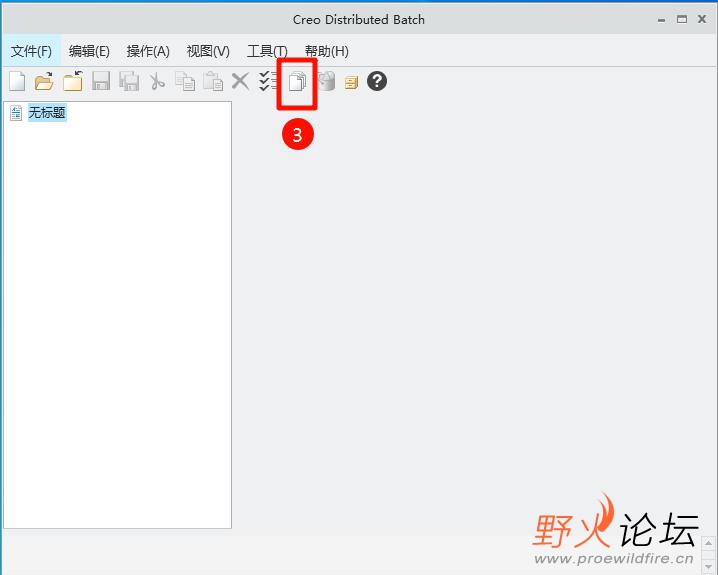Open a file with the open-folder icon

44,81
